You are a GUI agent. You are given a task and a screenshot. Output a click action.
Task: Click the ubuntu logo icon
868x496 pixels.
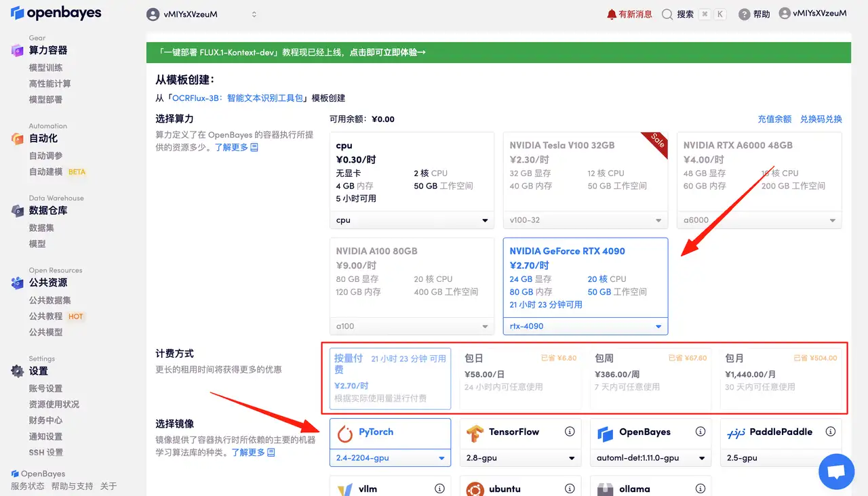(x=475, y=489)
